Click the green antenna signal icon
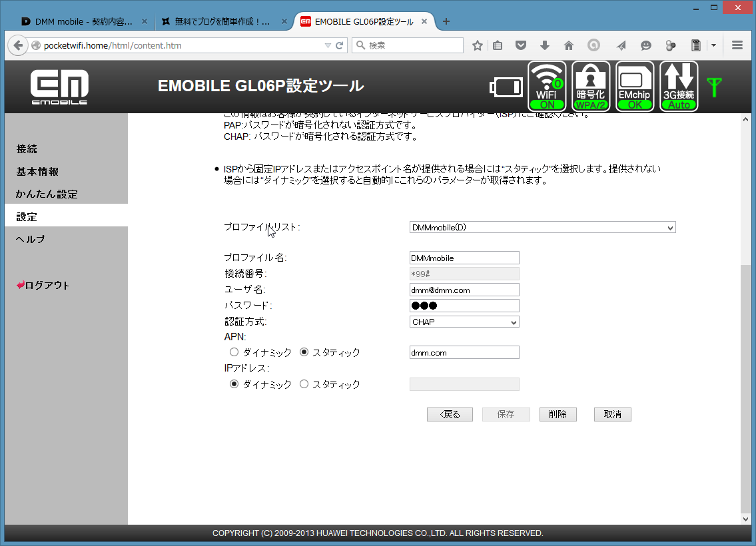 tap(715, 87)
